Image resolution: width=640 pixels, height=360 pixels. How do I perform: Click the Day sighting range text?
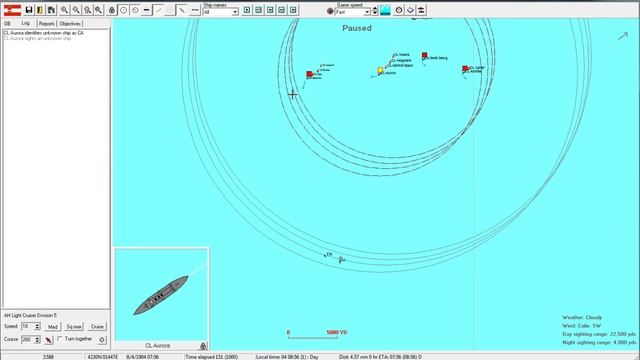599,334
